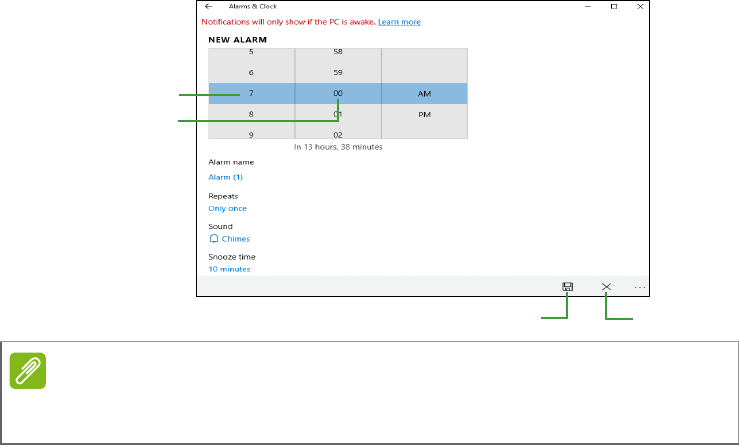The height and width of the screenshot is (445, 739).
Task: Click the bell icon next to Chimes
Action: tap(214, 239)
